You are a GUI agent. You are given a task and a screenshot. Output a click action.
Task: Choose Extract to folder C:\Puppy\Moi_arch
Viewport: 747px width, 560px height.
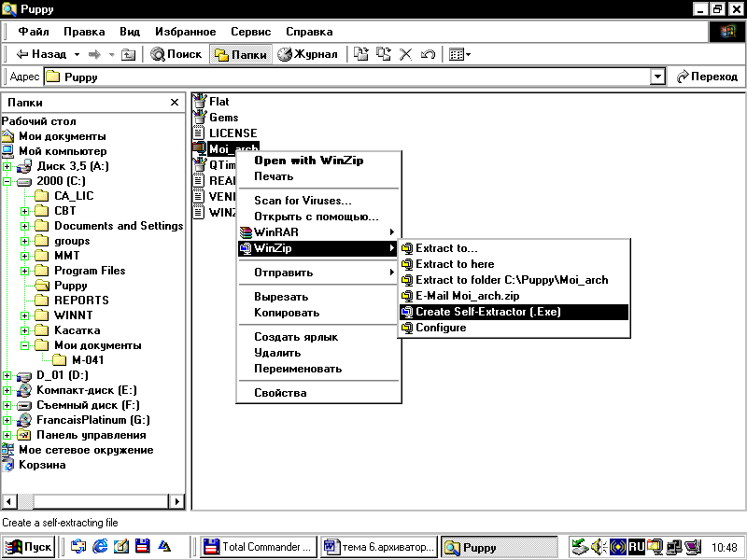click(514, 280)
